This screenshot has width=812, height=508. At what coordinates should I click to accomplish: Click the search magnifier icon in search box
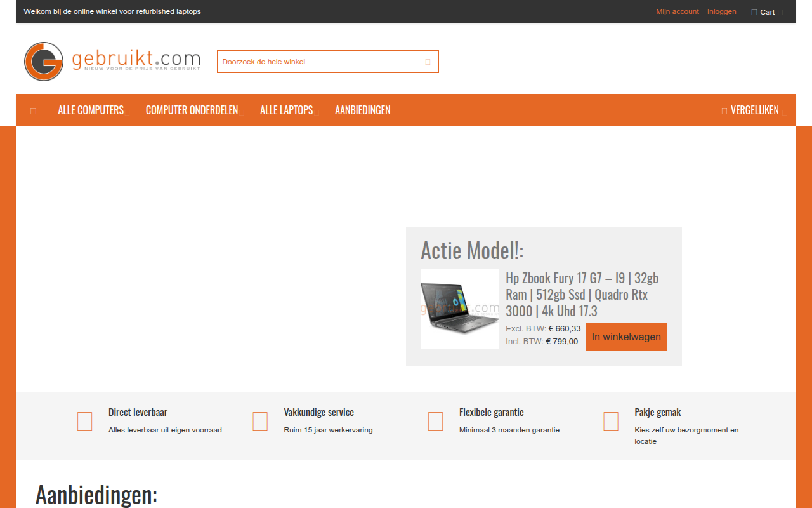[428, 62]
